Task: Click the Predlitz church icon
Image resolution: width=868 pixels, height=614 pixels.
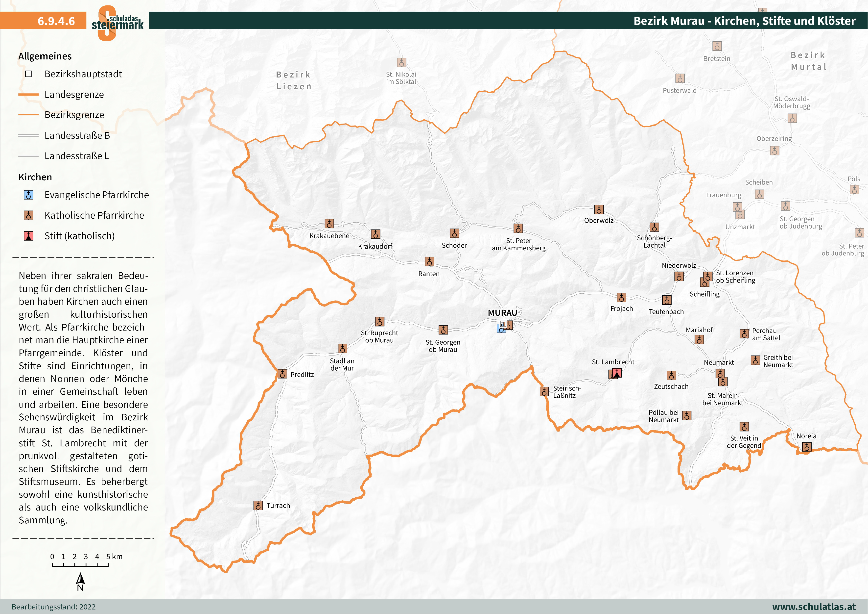Action: tap(282, 374)
